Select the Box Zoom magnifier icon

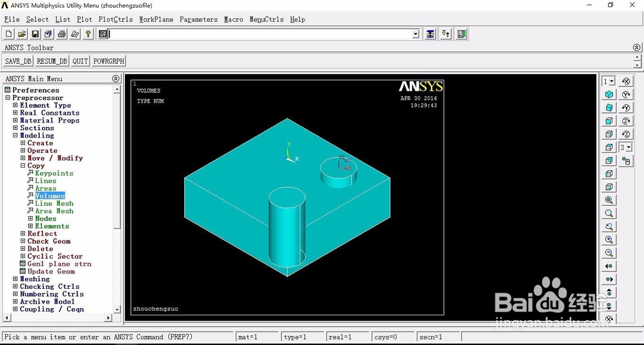(609, 213)
